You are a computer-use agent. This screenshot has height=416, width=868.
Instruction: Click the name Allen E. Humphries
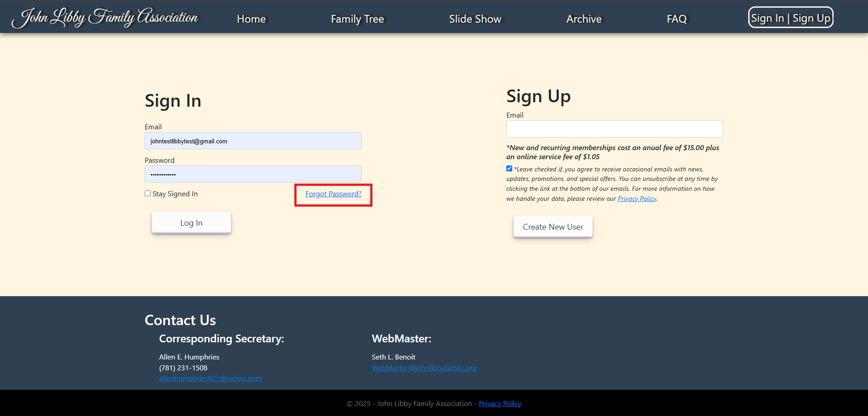click(189, 357)
